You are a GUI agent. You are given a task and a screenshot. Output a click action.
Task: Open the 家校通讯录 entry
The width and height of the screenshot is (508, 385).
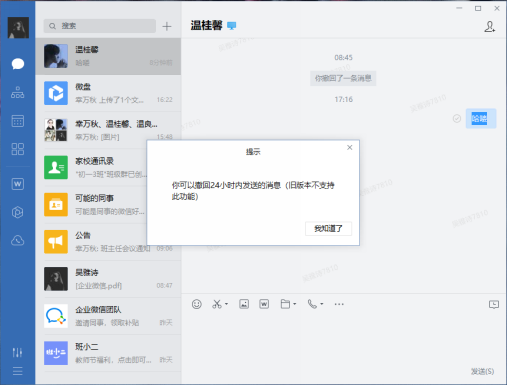tap(91, 167)
